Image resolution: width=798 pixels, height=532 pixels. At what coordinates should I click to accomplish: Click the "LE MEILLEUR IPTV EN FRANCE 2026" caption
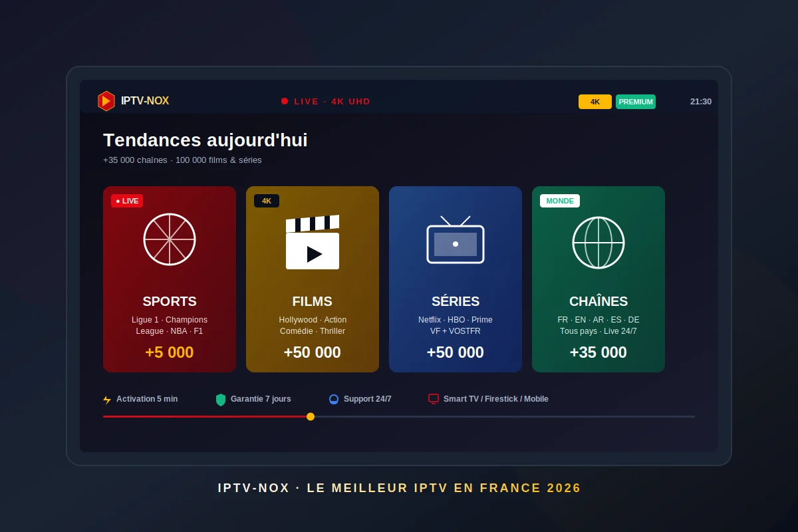[x=444, y=488]
